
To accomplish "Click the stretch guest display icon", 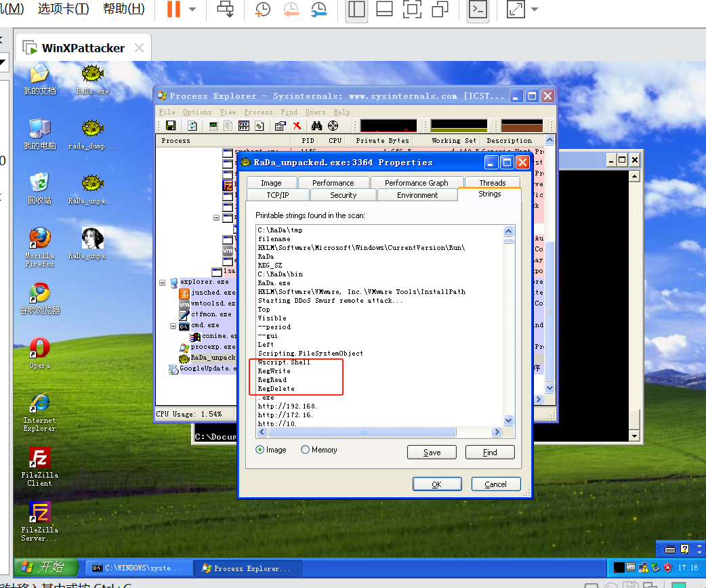I will (x=516, y=9).
